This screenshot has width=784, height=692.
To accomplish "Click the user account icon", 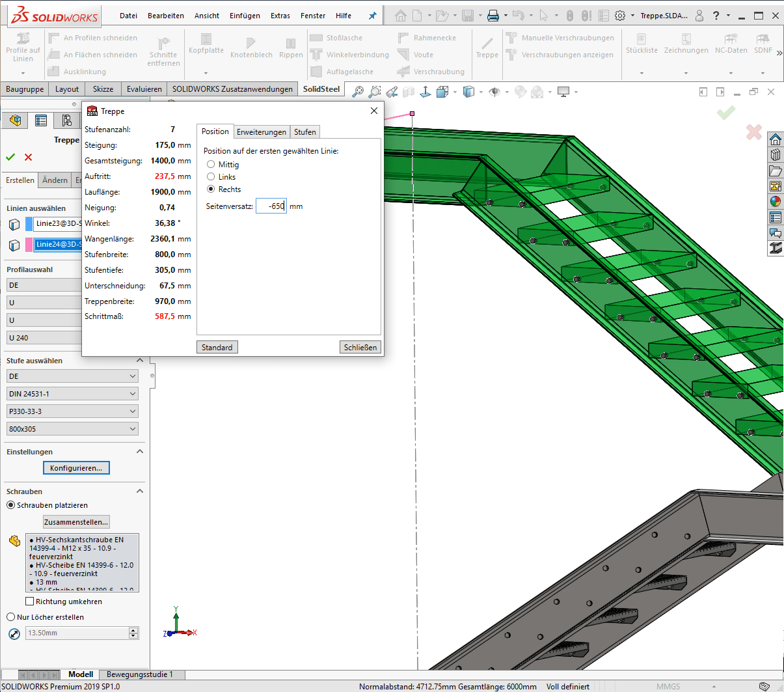I will (x=699, y=16).
